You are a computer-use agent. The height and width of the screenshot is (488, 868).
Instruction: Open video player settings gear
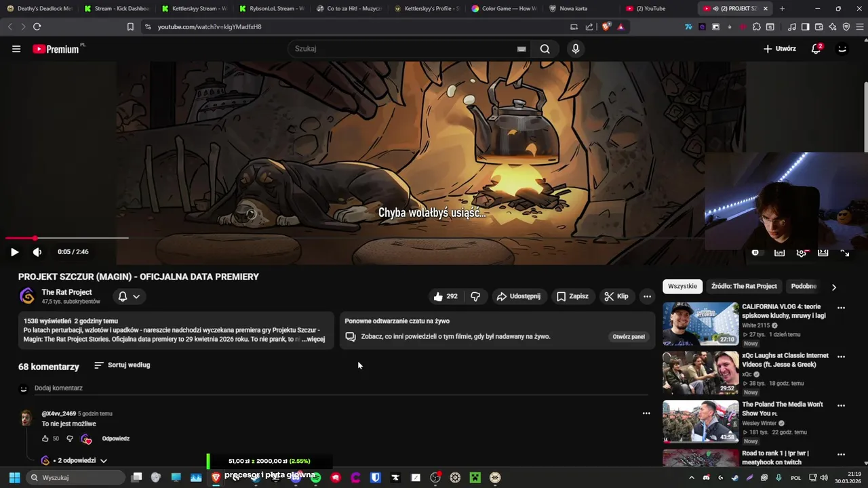(801, 252)
